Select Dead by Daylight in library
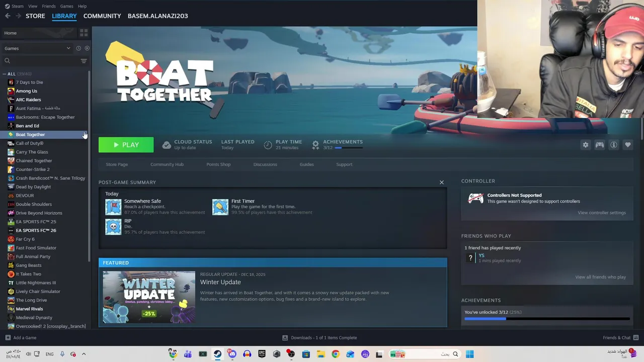Screen dimensions: 644x362 (x=33, y=187)
